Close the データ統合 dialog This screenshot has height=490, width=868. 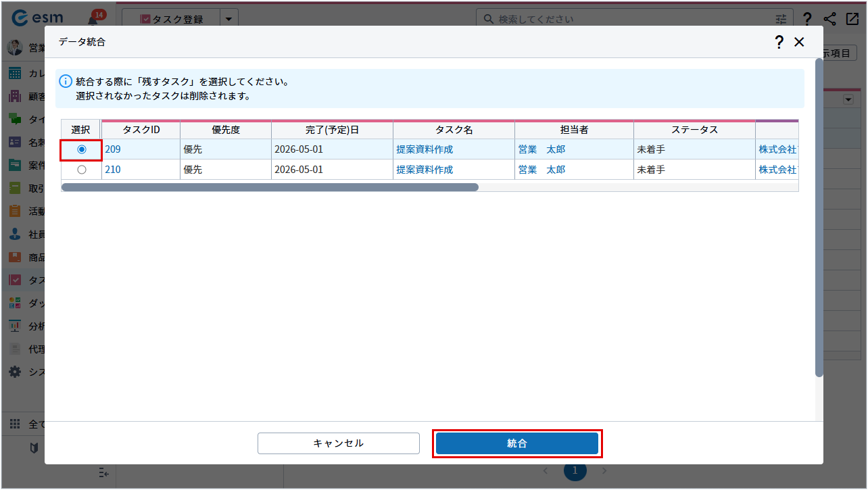pos(799,42)
